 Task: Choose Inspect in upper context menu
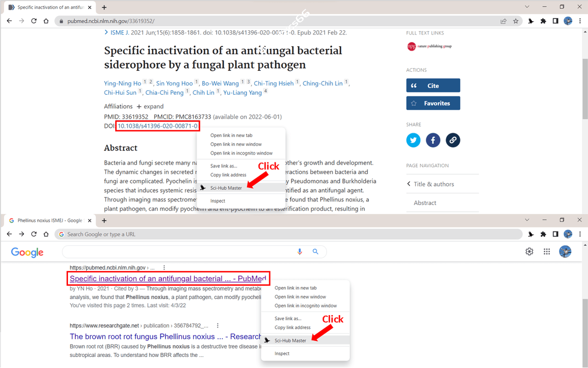click(218, 201)
